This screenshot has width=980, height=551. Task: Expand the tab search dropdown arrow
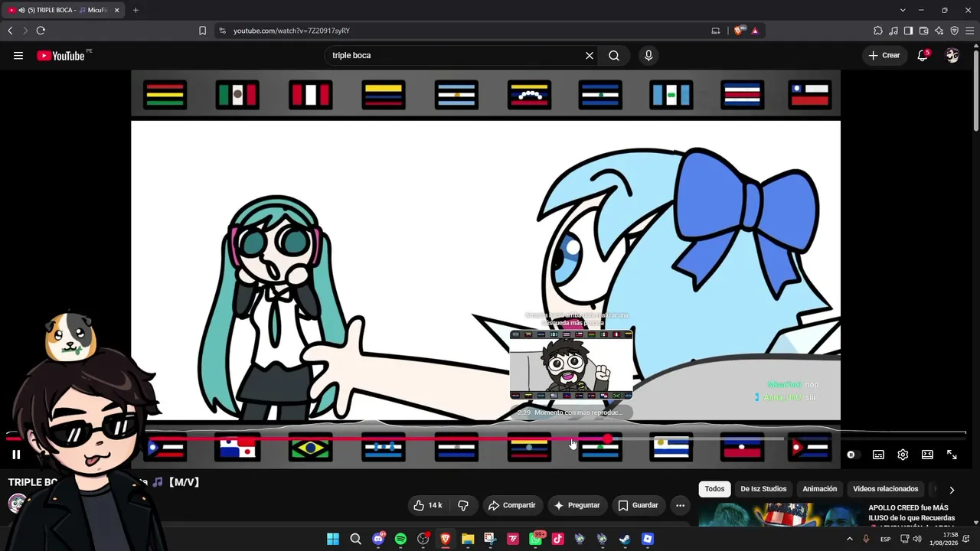pos(903,10)
